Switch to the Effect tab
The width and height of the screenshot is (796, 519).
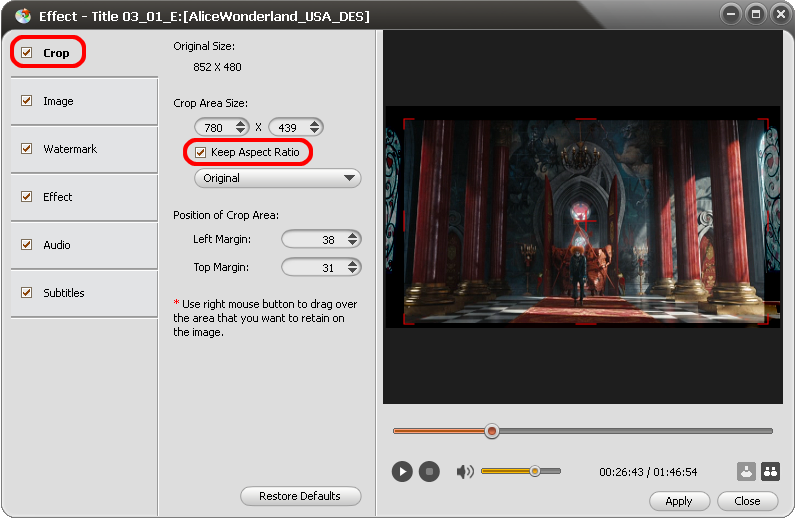(84, 197)
